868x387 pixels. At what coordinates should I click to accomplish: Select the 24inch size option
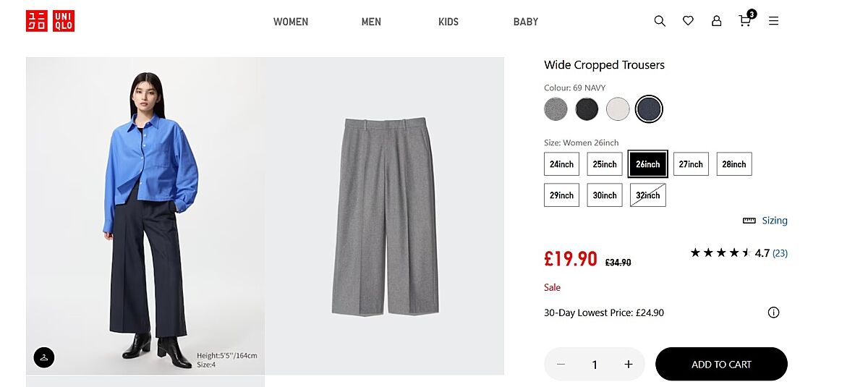(561, 164)
